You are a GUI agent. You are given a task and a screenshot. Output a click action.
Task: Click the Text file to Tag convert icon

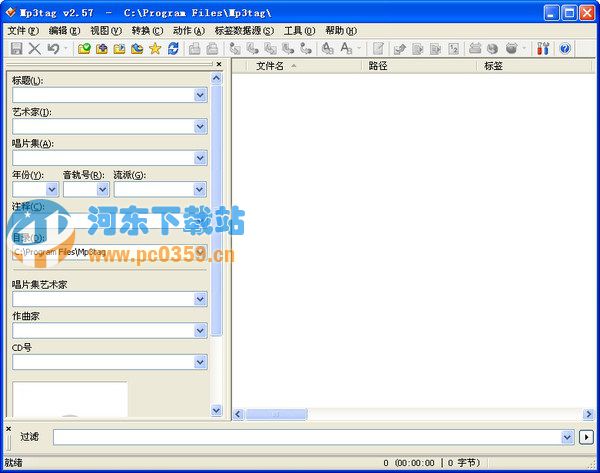(x=288, y=49)
